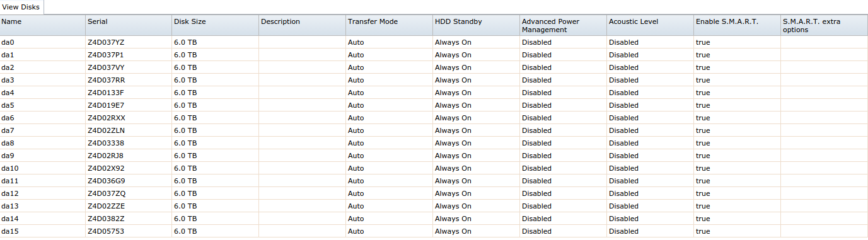Screen dimensions: 868x240
Task: Sort by the Name column header
Action: pos(42,25)
